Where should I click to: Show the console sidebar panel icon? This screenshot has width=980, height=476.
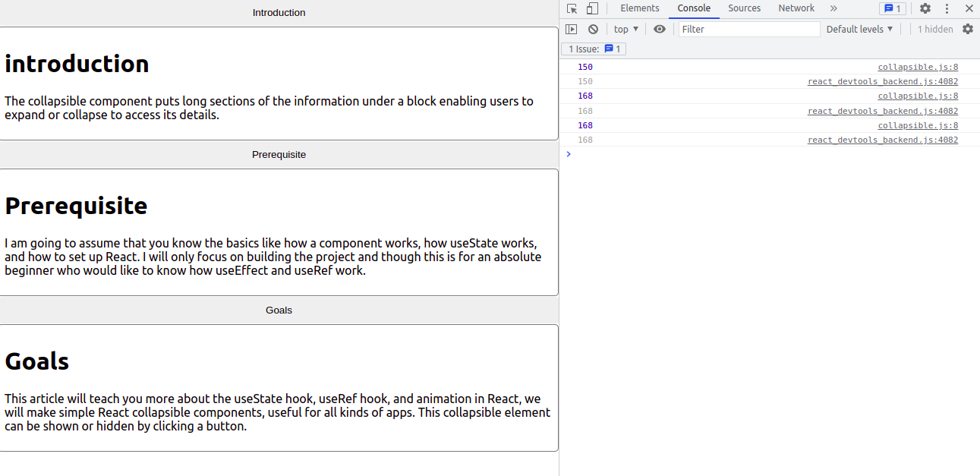(572, 29)
